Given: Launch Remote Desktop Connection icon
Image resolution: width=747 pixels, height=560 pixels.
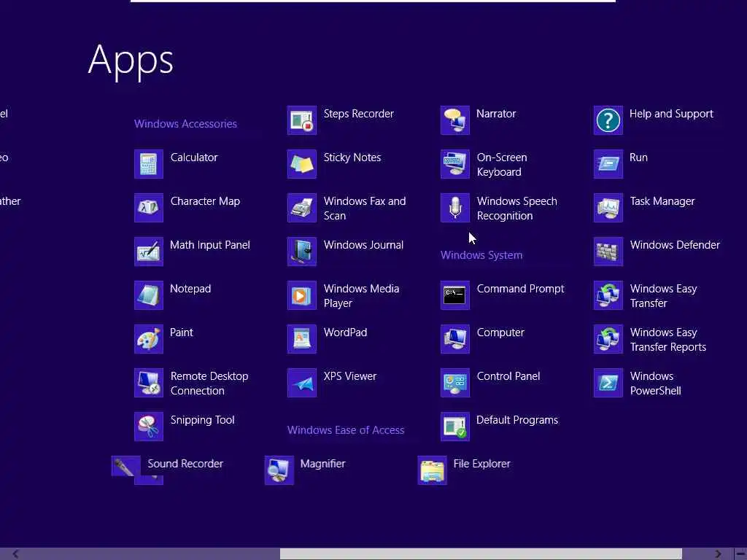Looking at the screenshot, I should (x=149, y=383).
